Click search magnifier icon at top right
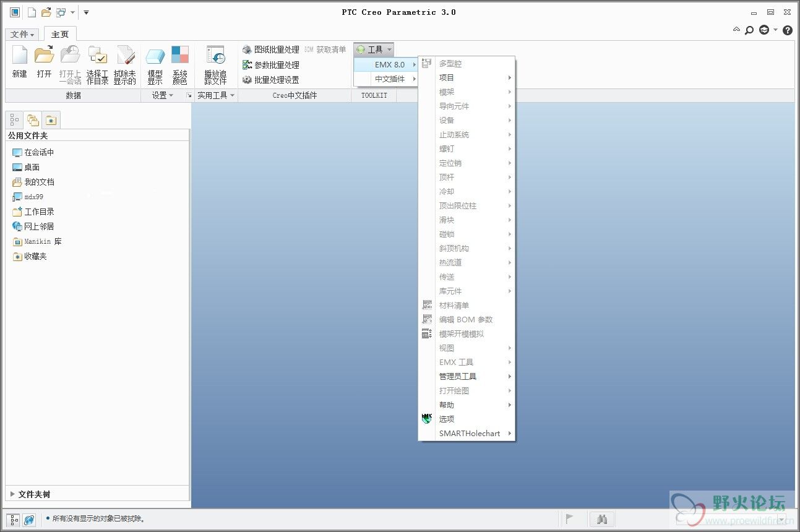800x532 pixels. [749, 30]
